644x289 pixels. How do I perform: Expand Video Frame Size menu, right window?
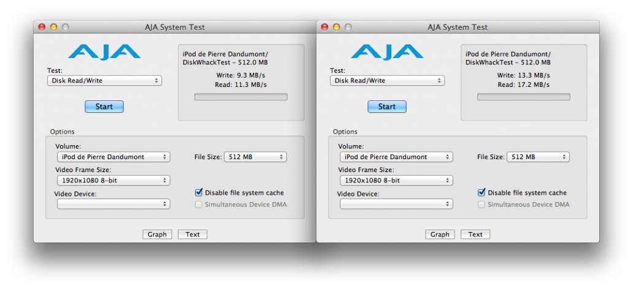click(396, 181)
